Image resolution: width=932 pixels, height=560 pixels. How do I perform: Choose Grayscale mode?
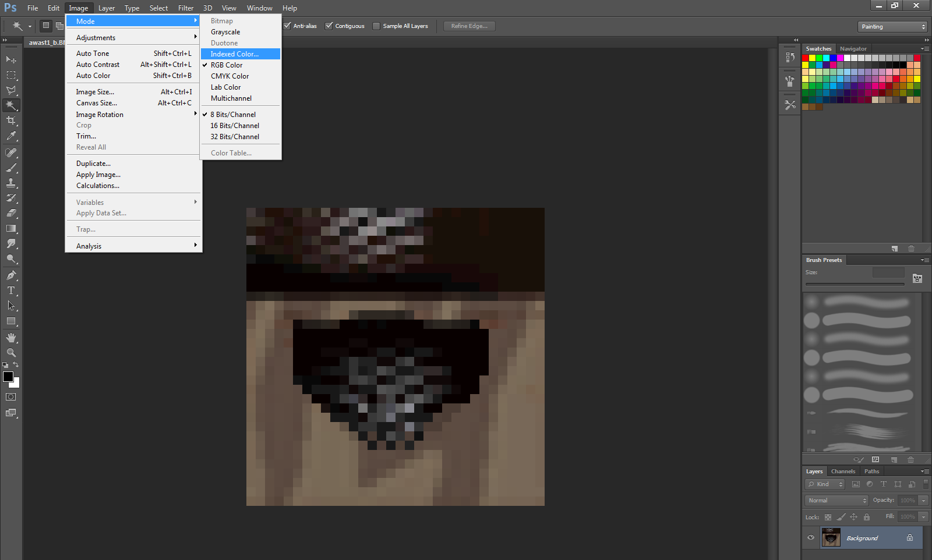click(x=241, y=32)
